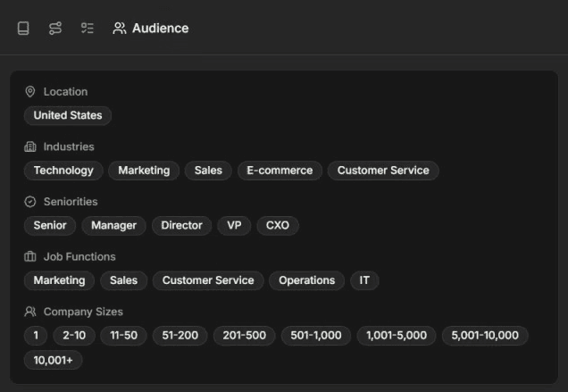Click the VP seniority chip
This screenshot has height=392, width=568.
[x=234, y=226]
